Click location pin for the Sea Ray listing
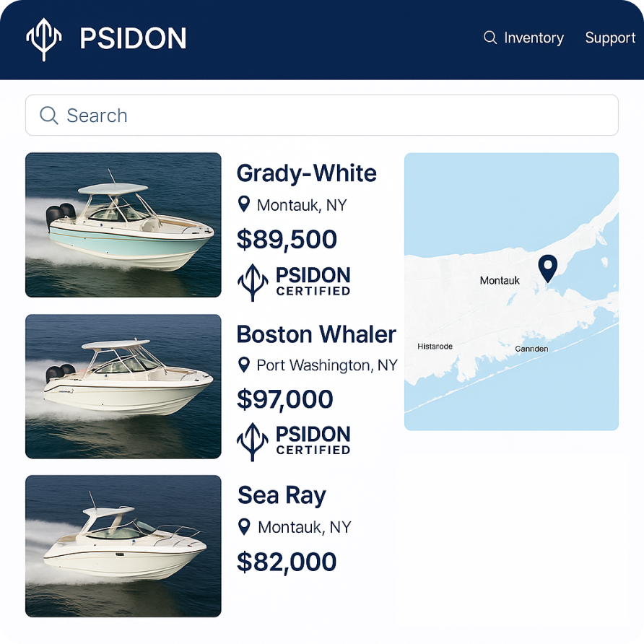This screenshot has height=644, width=644. coord(245,527)
